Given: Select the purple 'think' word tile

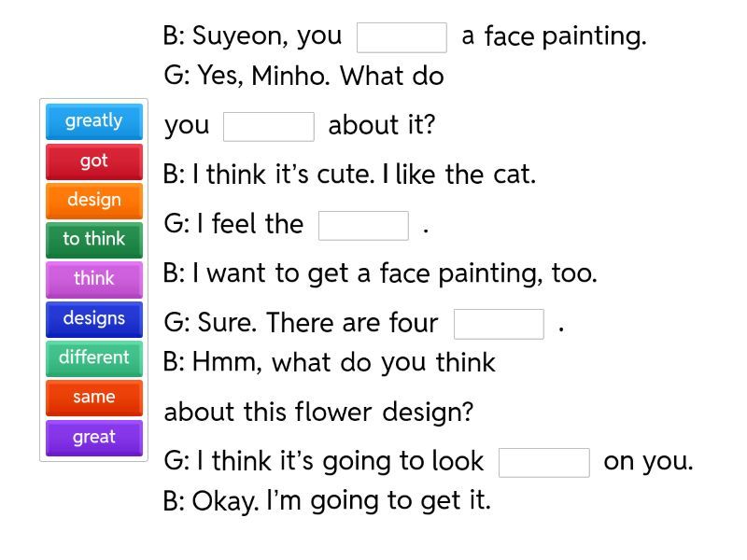Looking at the screenshot, I should click(93, 279).
